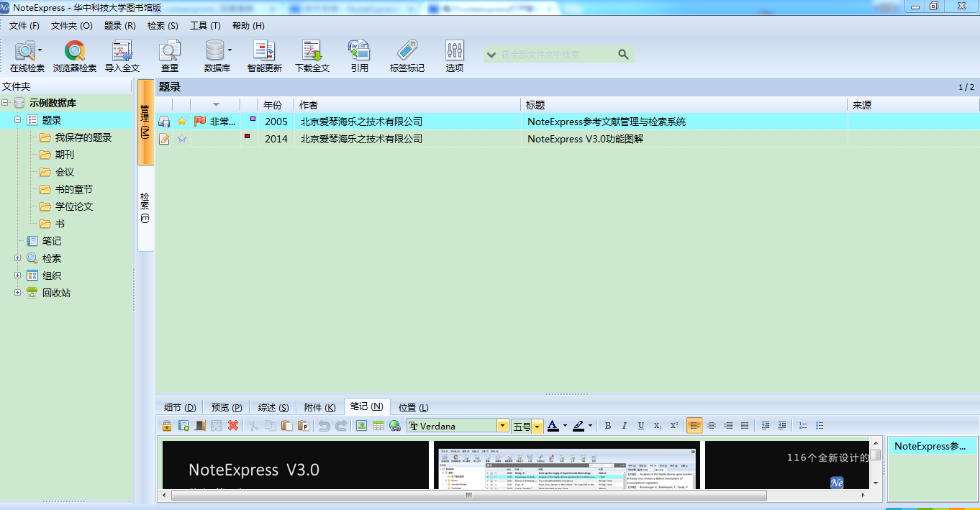The width and height of the screenshot is (980, 510).
Task: Apply subscript formatting
Action: (658, 426)
